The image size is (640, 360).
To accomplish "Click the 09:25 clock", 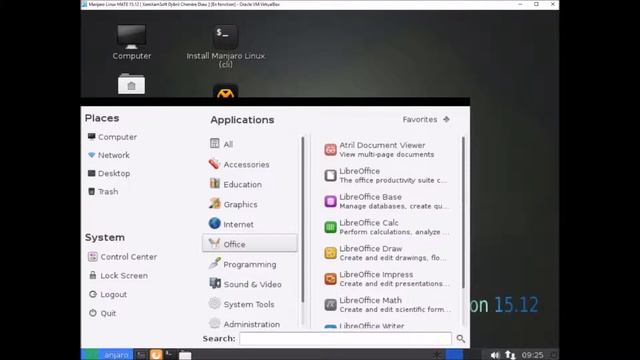I will 532,355.
